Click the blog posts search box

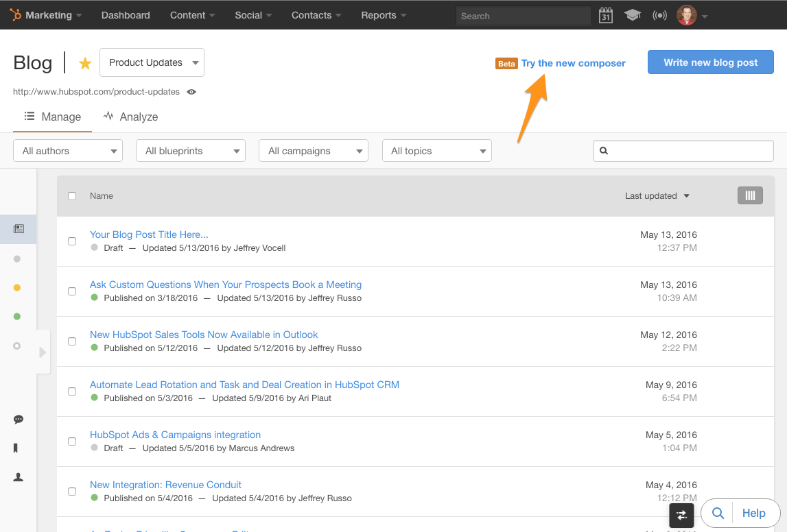pos(683,151)
